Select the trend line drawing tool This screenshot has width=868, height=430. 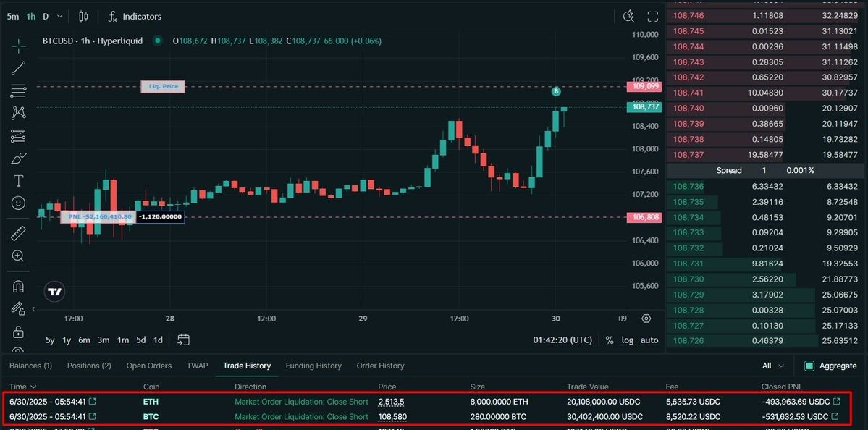[x=18, y=68]
